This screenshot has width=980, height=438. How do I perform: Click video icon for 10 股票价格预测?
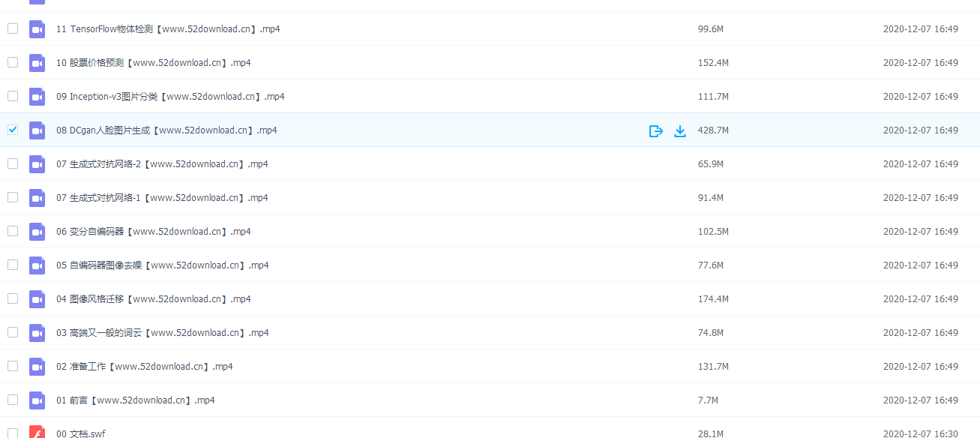(37, 63)
